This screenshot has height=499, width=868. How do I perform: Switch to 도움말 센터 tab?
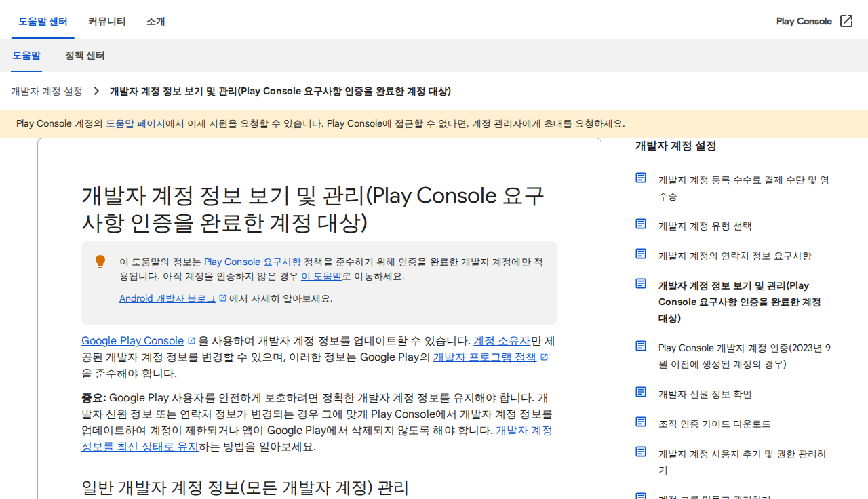point(43,21)
